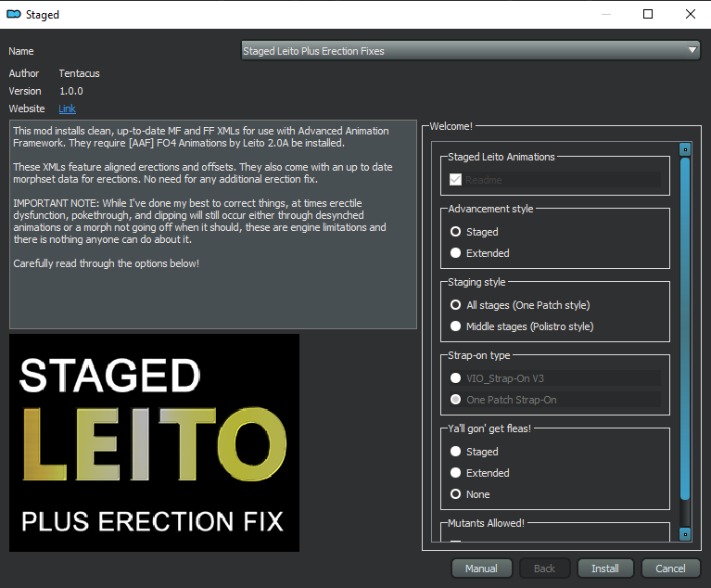
Task: Open the mod Name dropdown
Action: (x=471, y=51)
